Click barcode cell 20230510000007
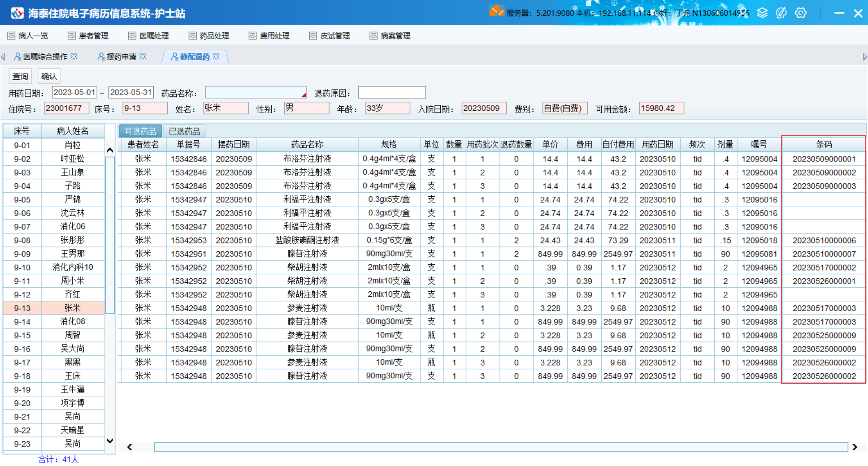This screenshot has height=466, width=868. (x=824, y=254)
